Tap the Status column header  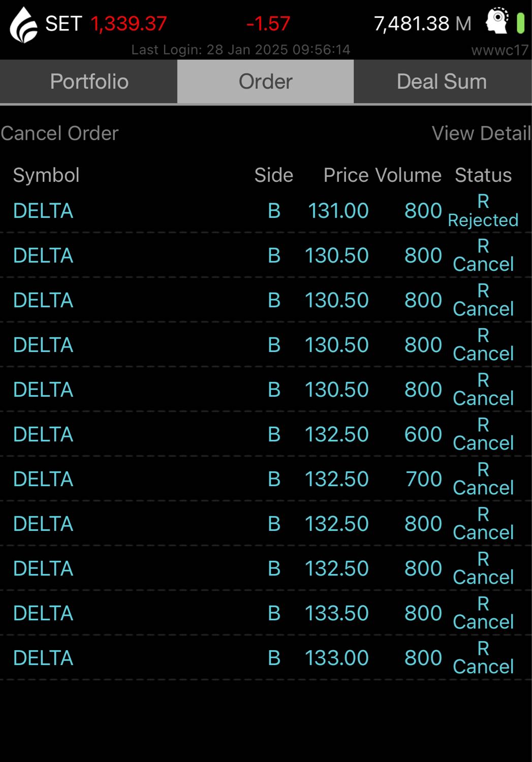point(483,175)
